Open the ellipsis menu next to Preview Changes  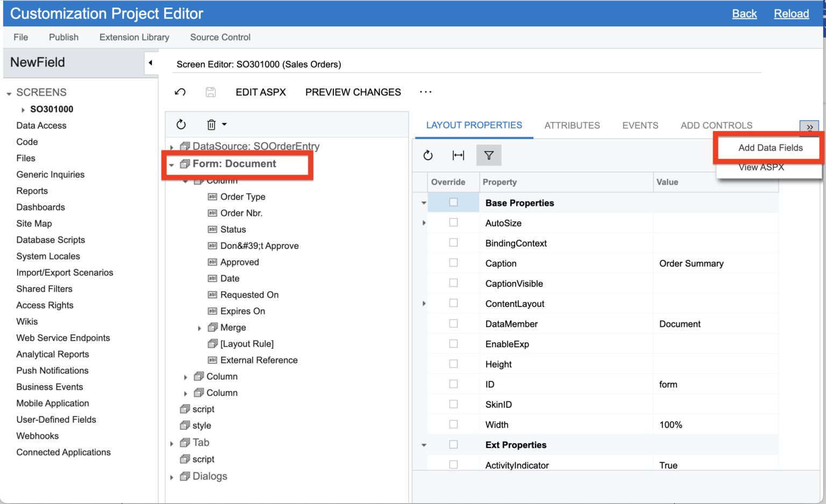(425, 92)
